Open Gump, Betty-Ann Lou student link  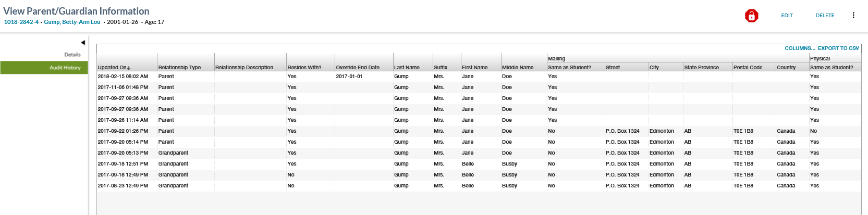click(72, 22)
